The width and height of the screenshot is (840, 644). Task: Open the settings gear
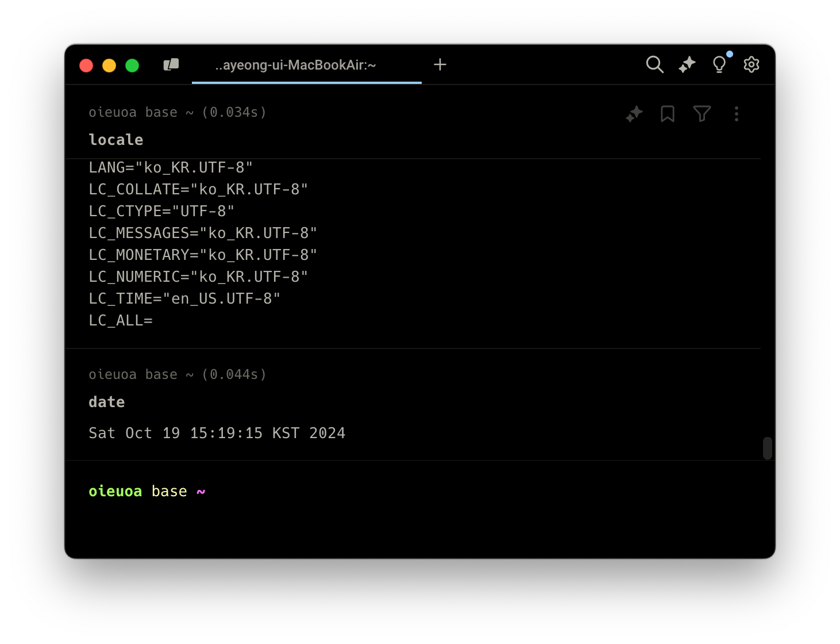751,64
